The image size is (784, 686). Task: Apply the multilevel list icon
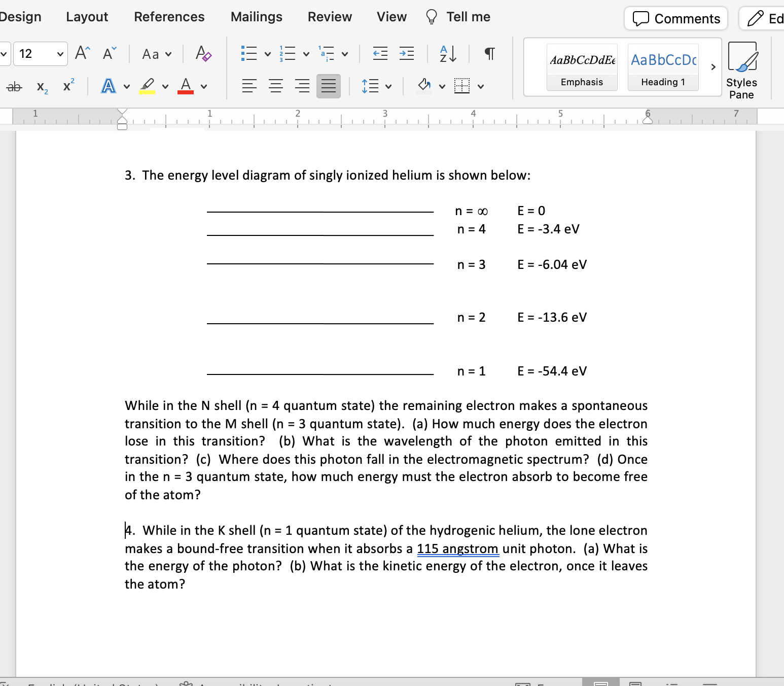tap(326, 53)
